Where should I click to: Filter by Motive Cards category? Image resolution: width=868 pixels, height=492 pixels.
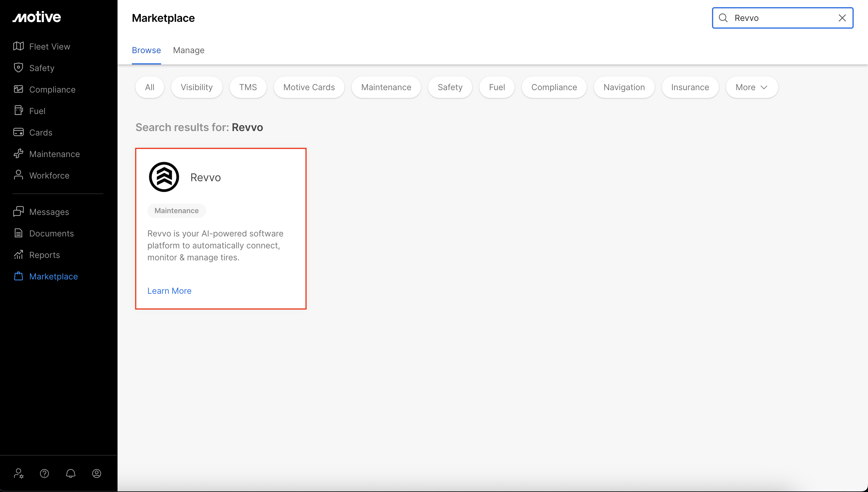coord(309,87)
